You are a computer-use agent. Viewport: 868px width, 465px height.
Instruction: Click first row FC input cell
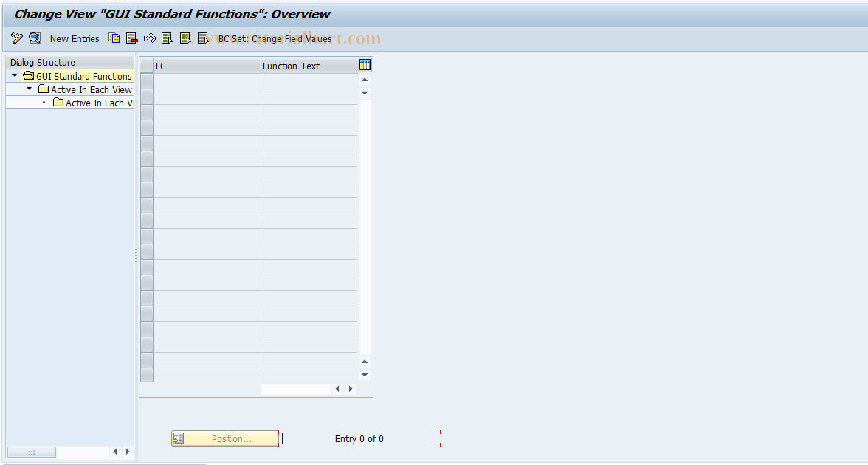[x=207, y=81]
